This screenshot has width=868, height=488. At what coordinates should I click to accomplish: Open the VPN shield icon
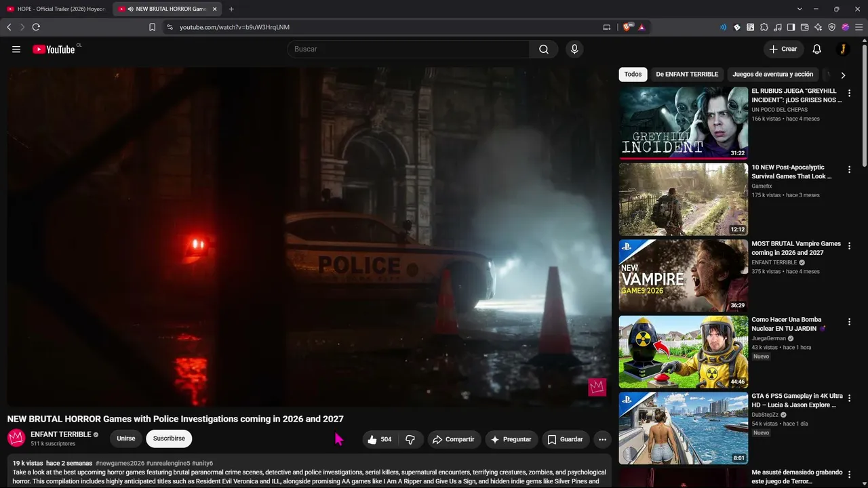pyautogui.click(x=832, y=27)
